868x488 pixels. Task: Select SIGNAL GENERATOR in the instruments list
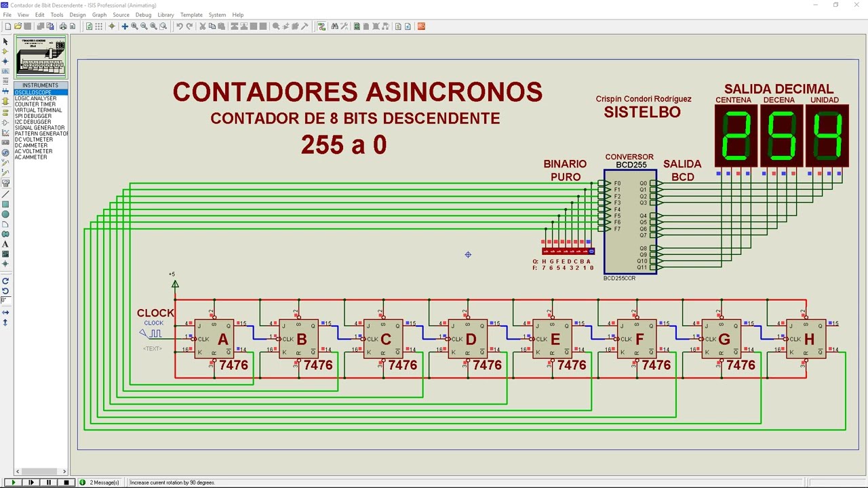pos(41,127)
